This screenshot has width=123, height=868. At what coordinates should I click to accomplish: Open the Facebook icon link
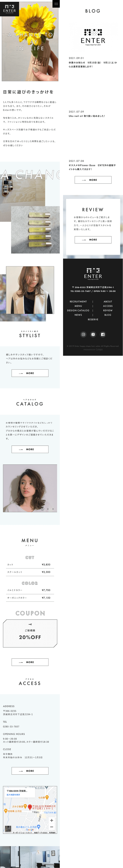(x=103, y=334)
